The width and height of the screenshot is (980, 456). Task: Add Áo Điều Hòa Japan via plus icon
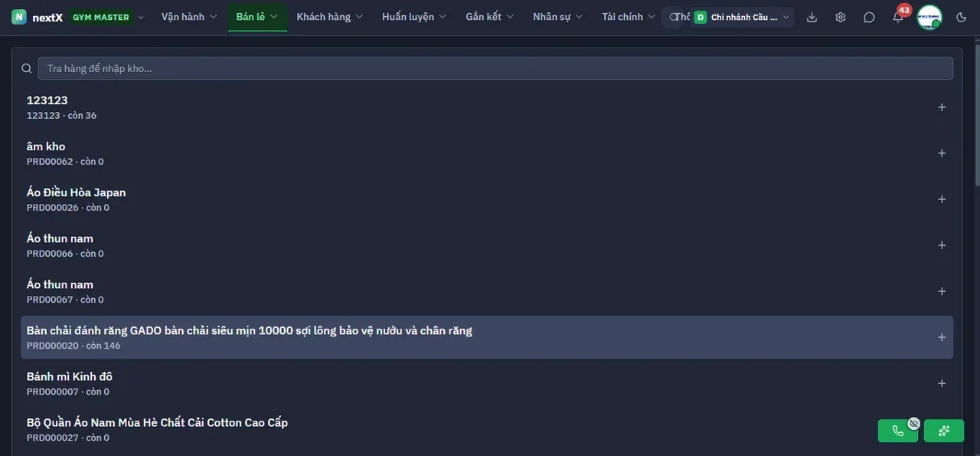[942, 199]
